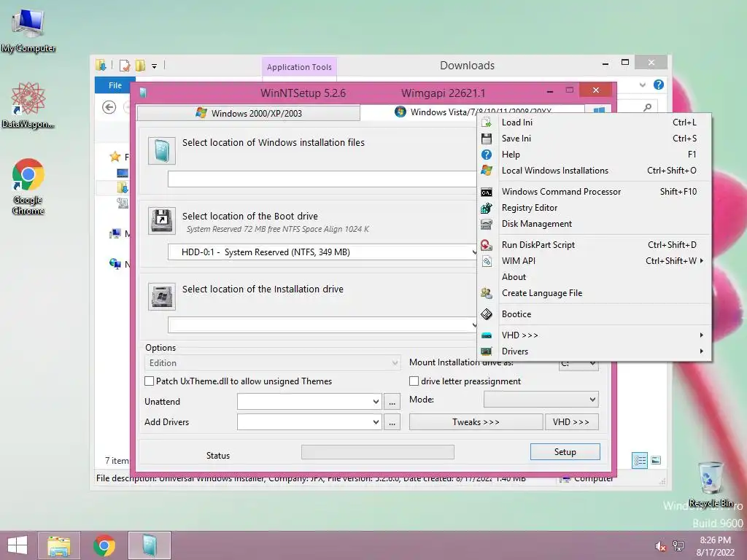
Task: Click the network tray icon
Action: click(678, 546)
